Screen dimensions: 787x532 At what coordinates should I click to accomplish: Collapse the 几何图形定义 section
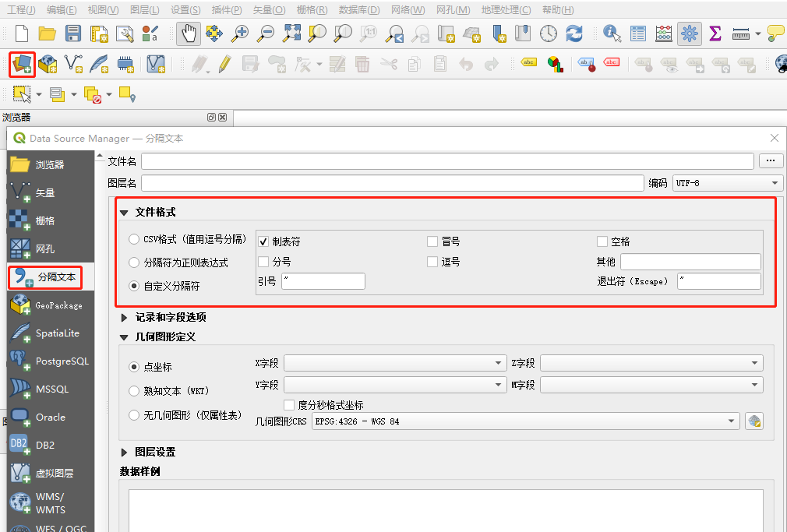point(124,337)
